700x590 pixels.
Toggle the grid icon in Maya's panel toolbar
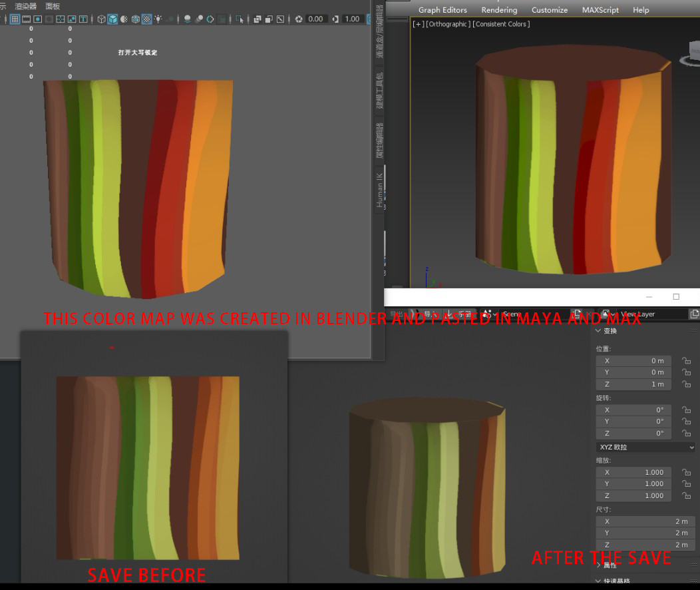point(15,19)
